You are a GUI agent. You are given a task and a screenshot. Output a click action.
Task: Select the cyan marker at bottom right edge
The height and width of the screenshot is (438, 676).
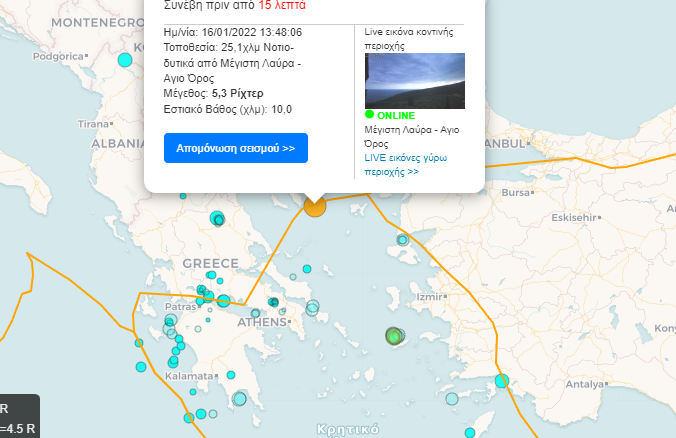tap(470, 432)
